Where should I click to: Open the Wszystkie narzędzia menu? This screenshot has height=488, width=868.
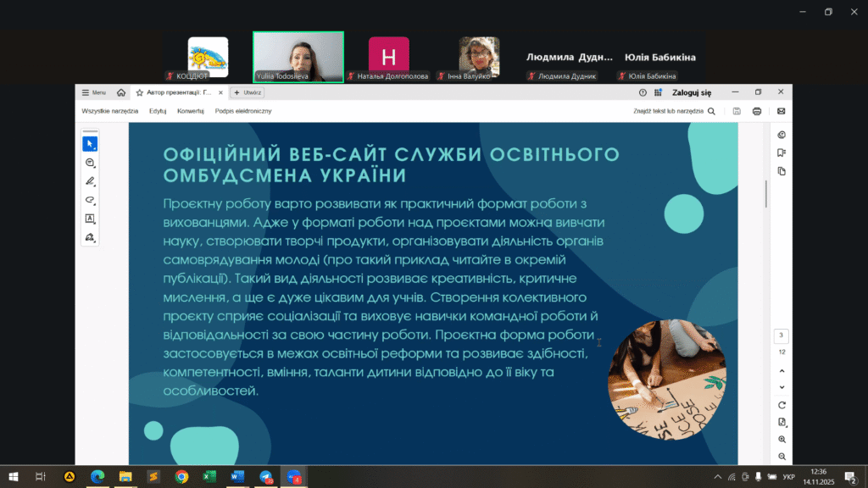[110, 111]
